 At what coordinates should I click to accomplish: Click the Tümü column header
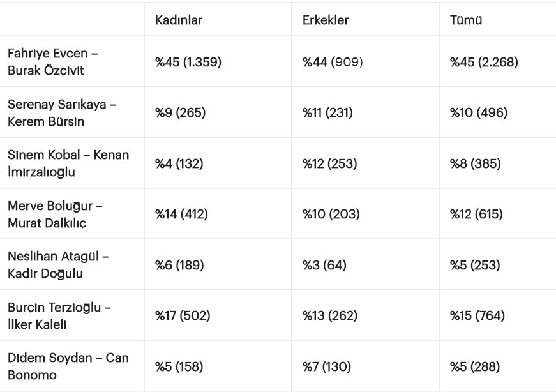465,20
